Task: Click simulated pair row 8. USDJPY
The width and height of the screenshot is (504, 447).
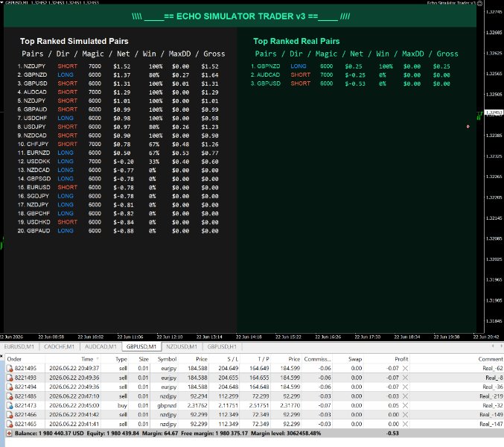Action: pyautogui.click(x=118, y=127)
